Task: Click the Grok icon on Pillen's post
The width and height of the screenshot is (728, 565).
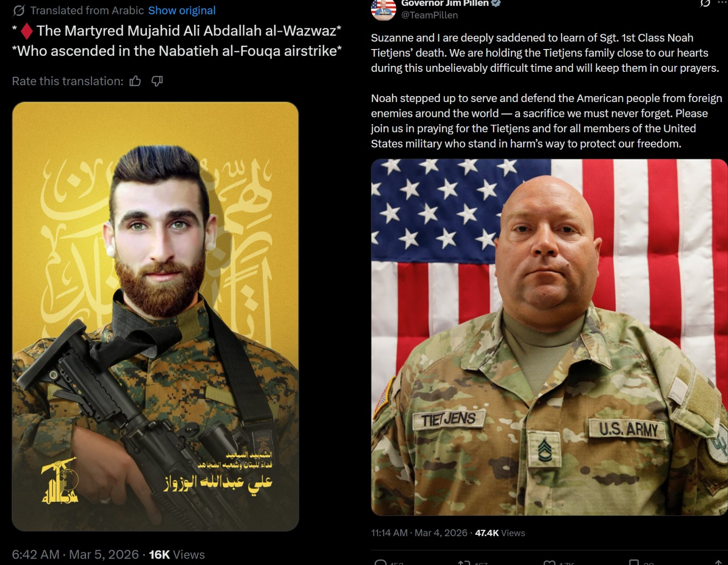Action: click(705, 3)
